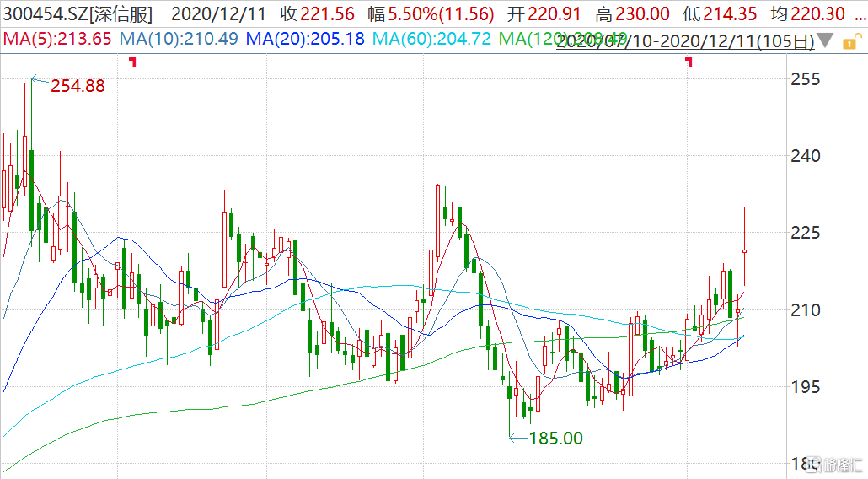Click the 254.88 high price annotation
This screenshot has width=868, height=479.
78,86
